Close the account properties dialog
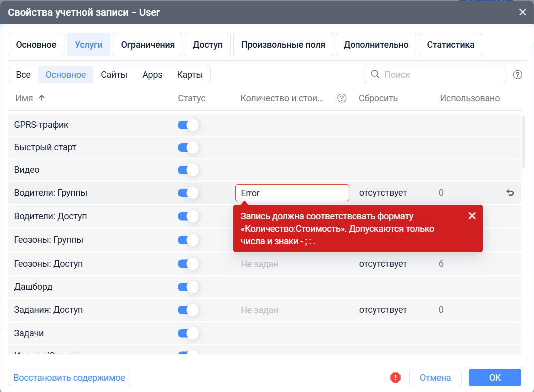Screen dimensions: 534x392 pyautogui.click(x=522, y=12)
